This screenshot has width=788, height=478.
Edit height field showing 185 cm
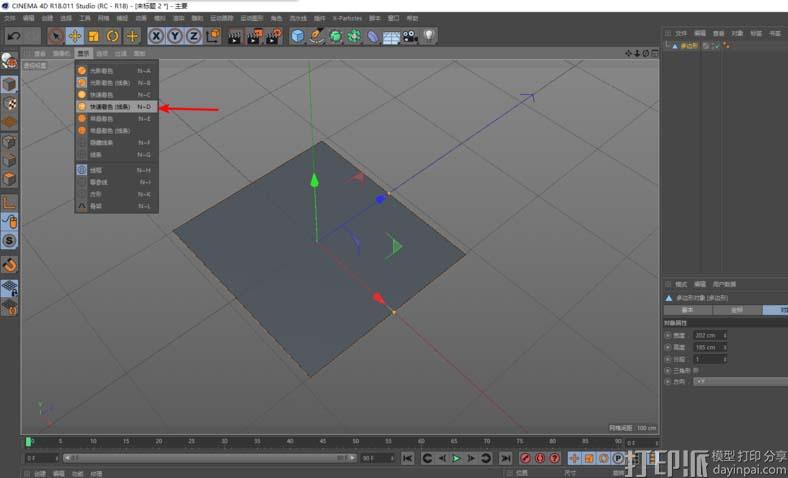click(710, 347)
